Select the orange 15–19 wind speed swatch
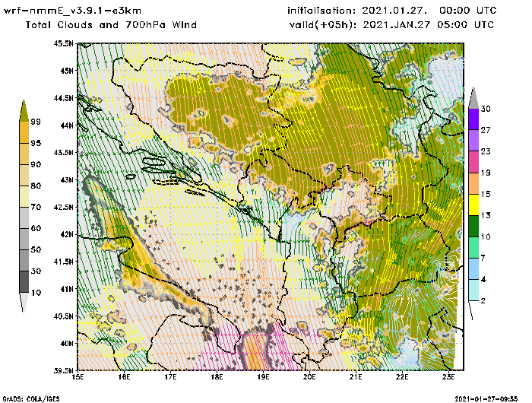Screen dimensions: 532x403 [473, 183]
